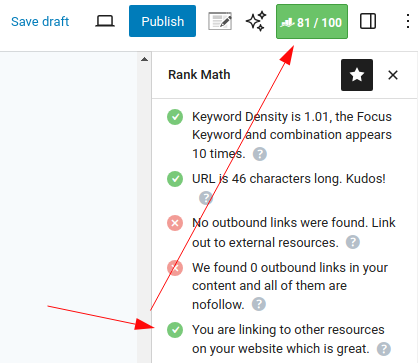Open Rank Math score 81 / 100

tap(312, 22)
